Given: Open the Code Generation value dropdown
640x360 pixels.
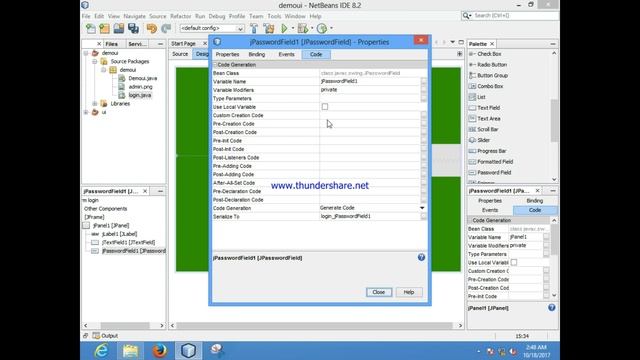Looking at the screenshot, I should 422,208.
